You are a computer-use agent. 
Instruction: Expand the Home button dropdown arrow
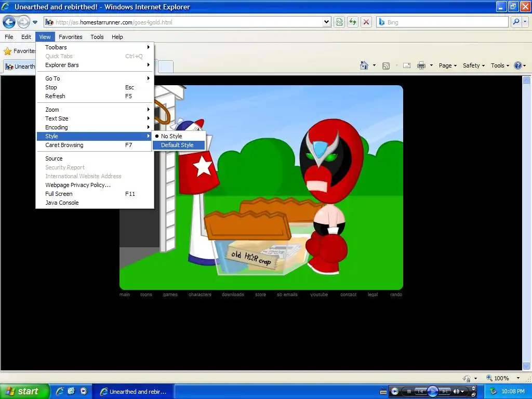click(374, 65)
